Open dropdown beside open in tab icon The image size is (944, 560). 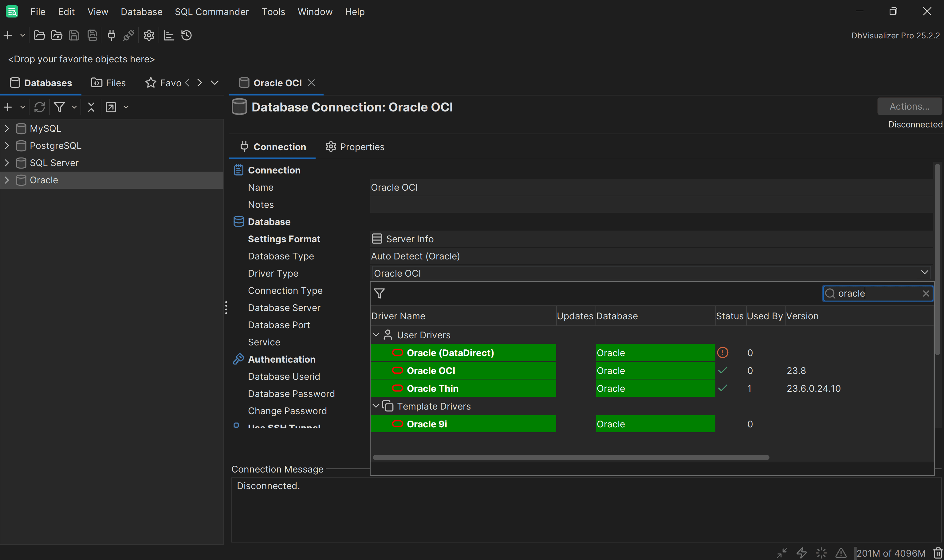coord(126,107)
